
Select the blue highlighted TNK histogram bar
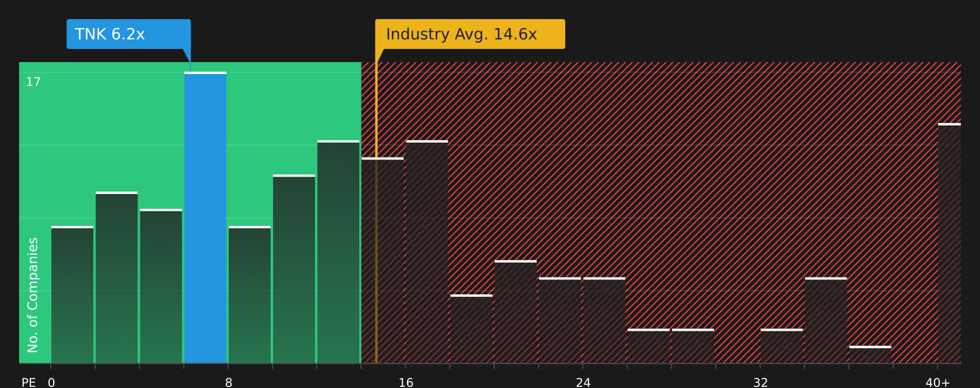point(206,218)
